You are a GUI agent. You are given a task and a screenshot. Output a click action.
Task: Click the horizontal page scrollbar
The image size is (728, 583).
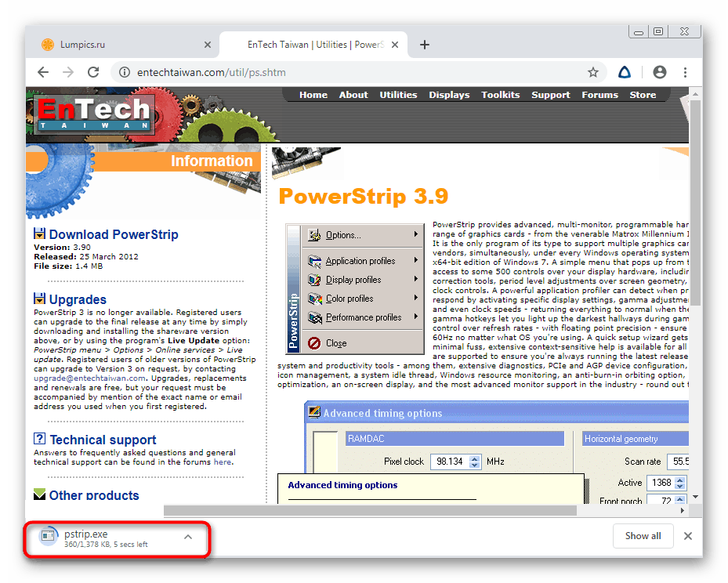point(370,511)
